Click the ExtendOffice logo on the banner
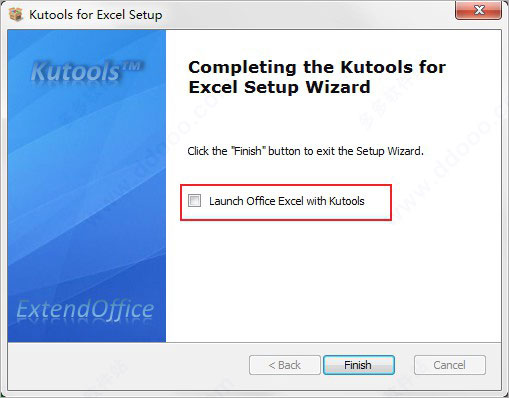509x398 pixels. pyautogui.click(x=85, y=310)
